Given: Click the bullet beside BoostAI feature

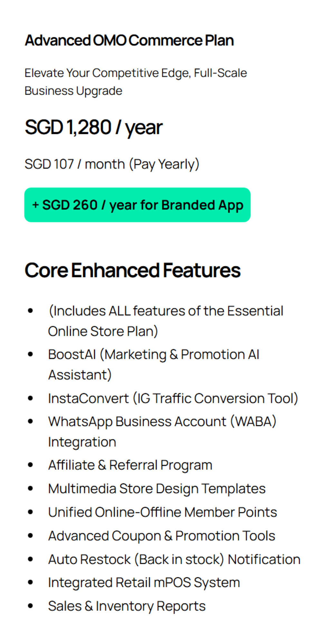Looking at the screenshot, I should tap(31, 355).
